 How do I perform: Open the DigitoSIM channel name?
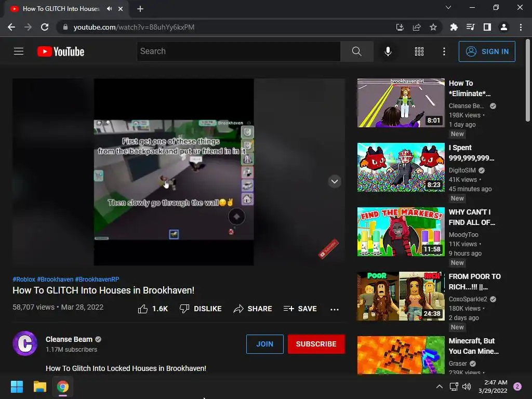click(462, 170)
